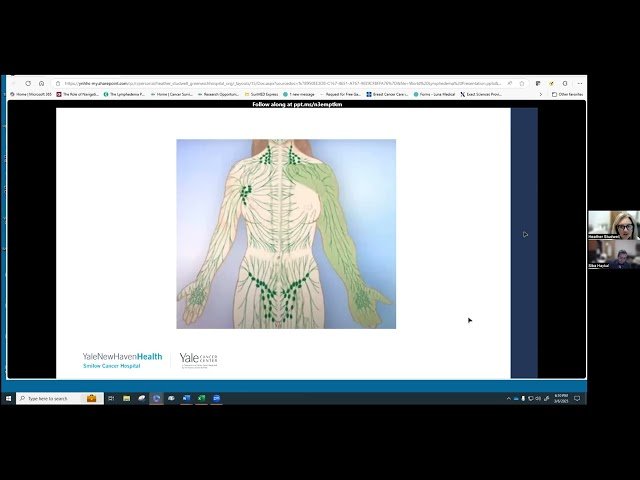Open Research Opportunities bookmark
The width and height of the screenshot is (640, 480).
point(218,94)
